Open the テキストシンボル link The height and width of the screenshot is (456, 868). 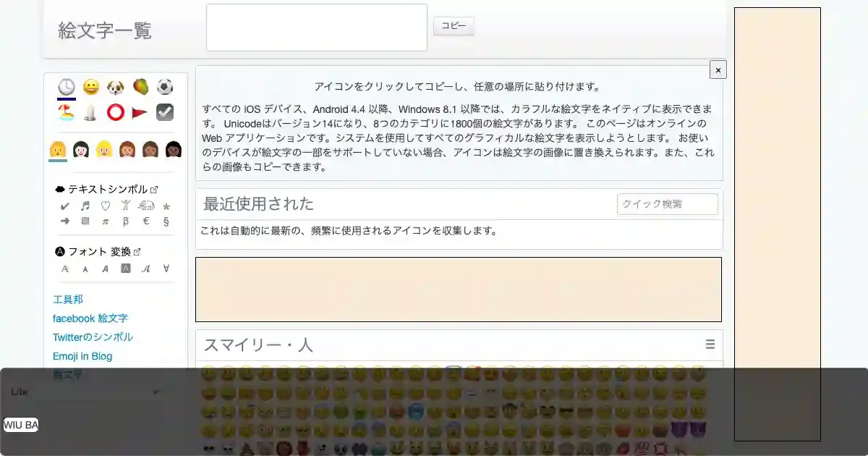pyautogui.click(x=108, y=189)
